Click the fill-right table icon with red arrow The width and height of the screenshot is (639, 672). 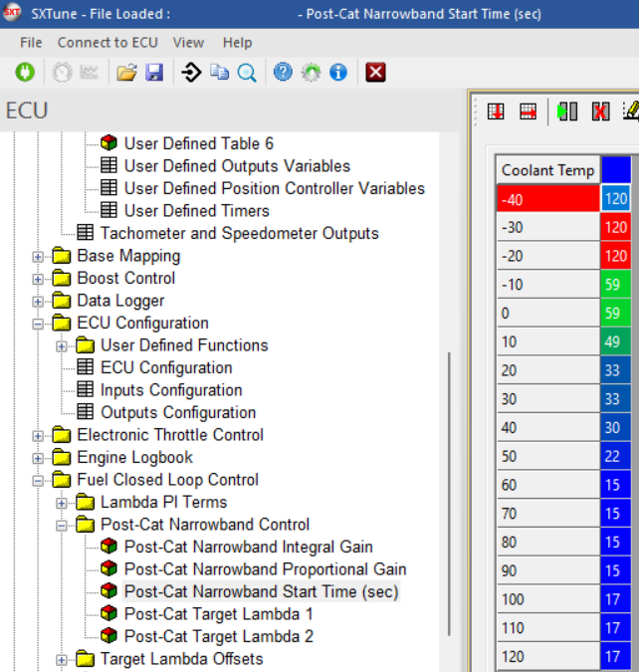pos(528,112)
